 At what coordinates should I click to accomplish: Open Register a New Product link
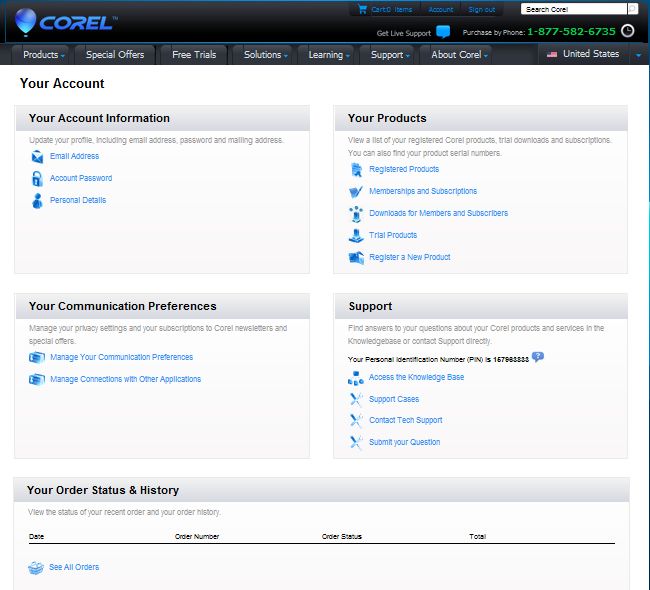tap(410, 257)
